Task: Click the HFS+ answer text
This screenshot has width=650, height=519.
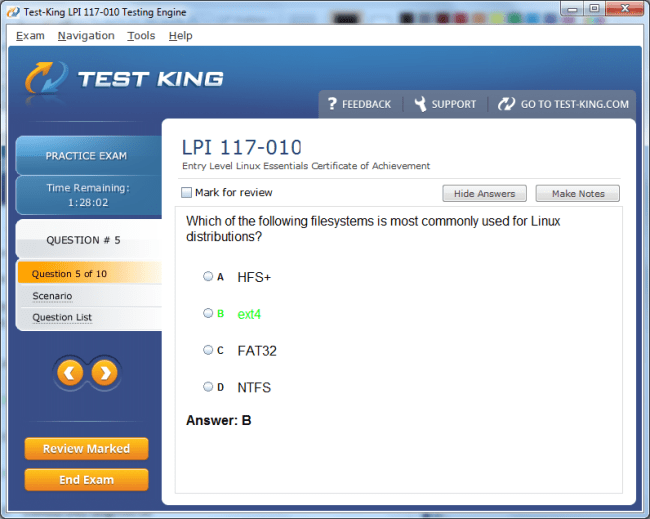Action: [x=254, y=277]
